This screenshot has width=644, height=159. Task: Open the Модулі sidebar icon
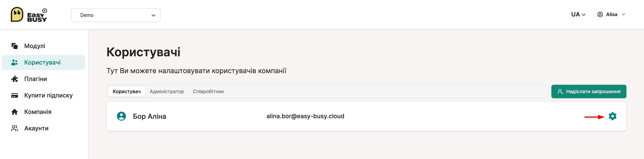pyautogui.click(x=15, y=46)
